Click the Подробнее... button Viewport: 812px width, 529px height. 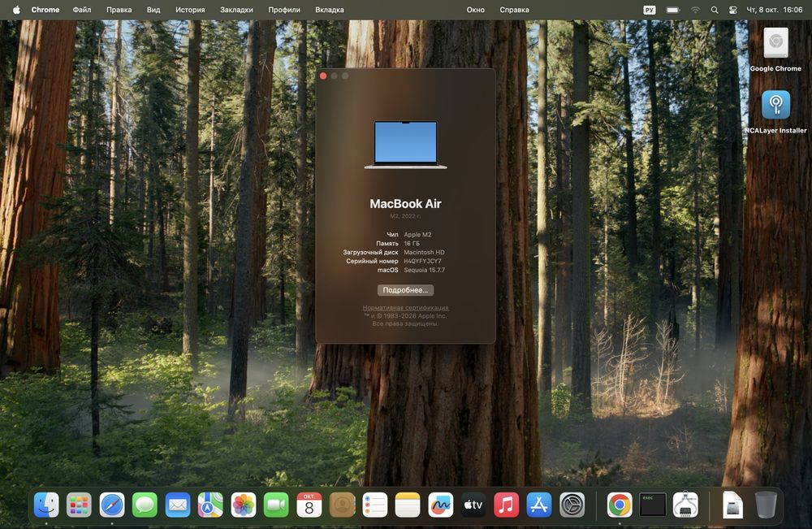point(405,290)
